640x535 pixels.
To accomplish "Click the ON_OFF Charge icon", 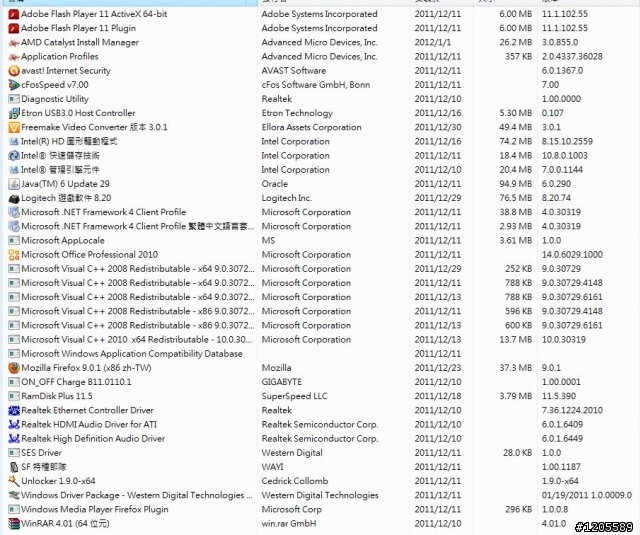I will pyautogui.click(x=14, y=382).
